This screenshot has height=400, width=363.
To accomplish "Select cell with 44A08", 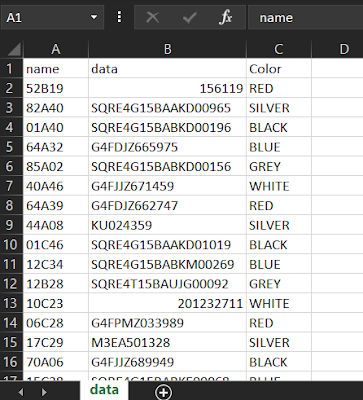I will coord(56,225).
